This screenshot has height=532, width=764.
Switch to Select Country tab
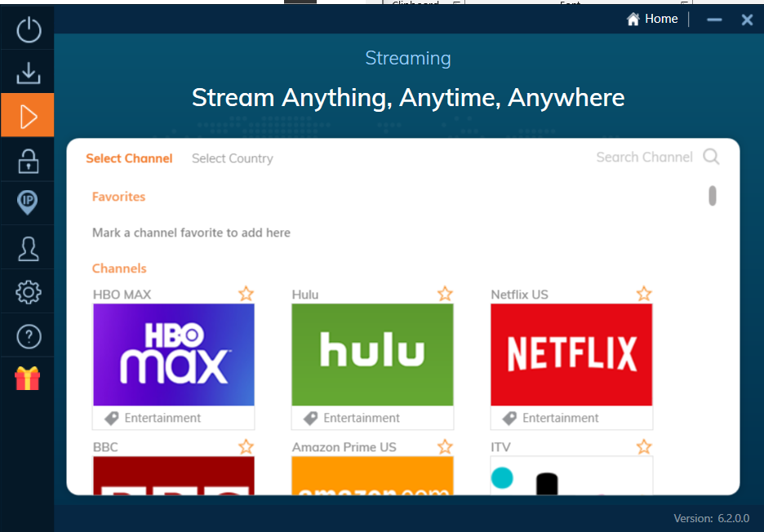click(233, 158)
